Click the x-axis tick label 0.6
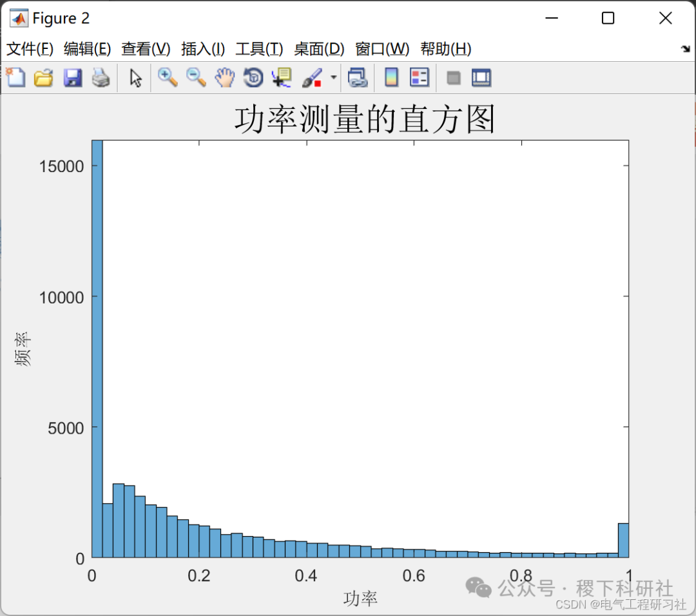696x616 pixels. (414, 575)
